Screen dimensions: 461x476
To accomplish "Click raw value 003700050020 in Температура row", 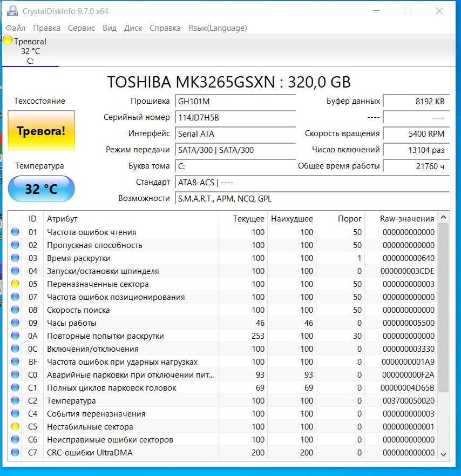I will point(408,401).
